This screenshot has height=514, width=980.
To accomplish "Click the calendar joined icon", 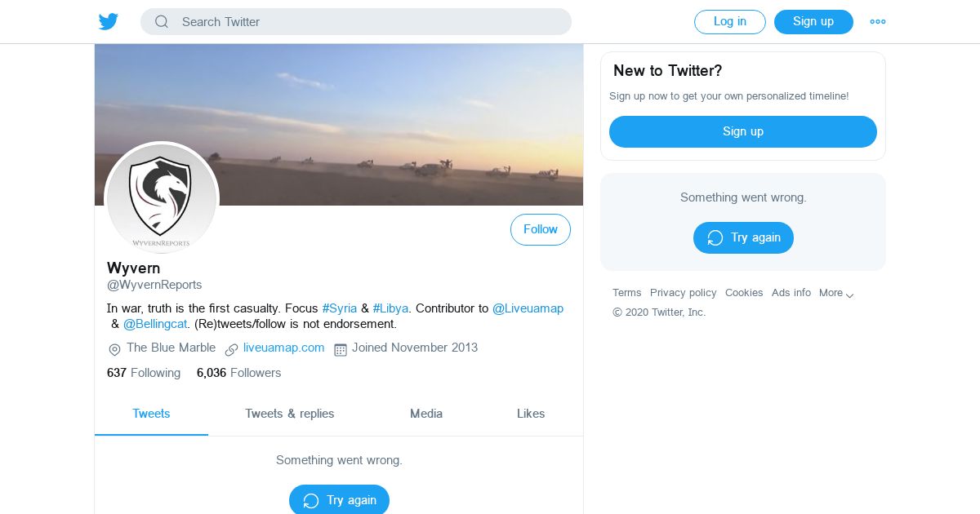I will [x=341, y=349].
